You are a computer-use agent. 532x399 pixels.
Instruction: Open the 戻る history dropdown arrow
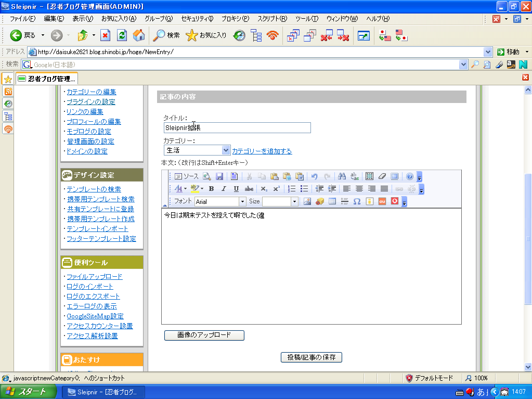pos(43,35)
